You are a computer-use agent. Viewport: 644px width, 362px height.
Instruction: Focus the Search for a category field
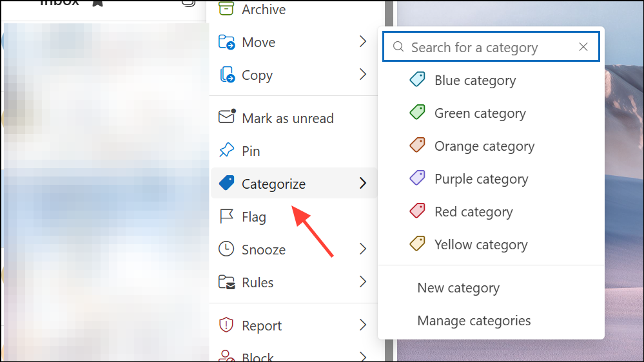[x=483, y=48]
